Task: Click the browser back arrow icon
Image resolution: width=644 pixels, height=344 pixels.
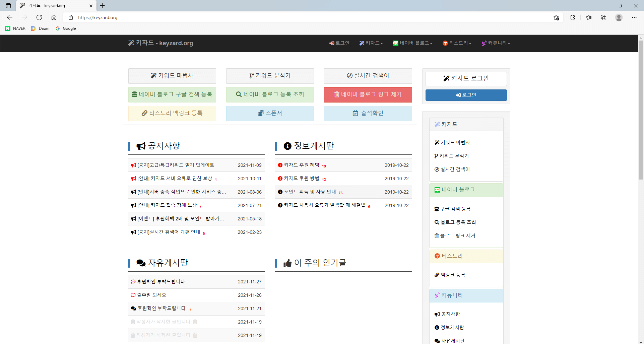Action: tap(10, 17)
